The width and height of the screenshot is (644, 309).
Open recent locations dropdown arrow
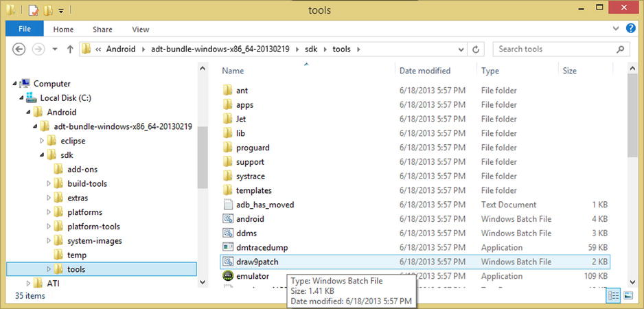click(55, 49)
